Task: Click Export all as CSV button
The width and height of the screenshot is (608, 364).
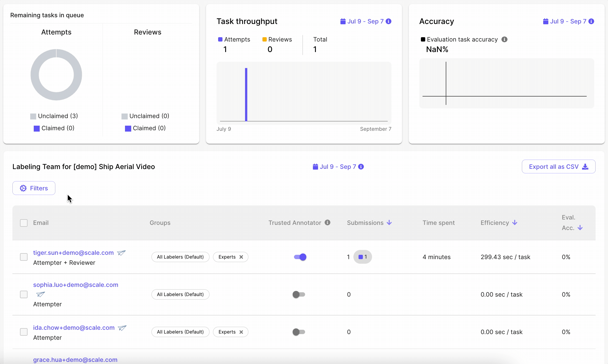Action: [558, 167]
